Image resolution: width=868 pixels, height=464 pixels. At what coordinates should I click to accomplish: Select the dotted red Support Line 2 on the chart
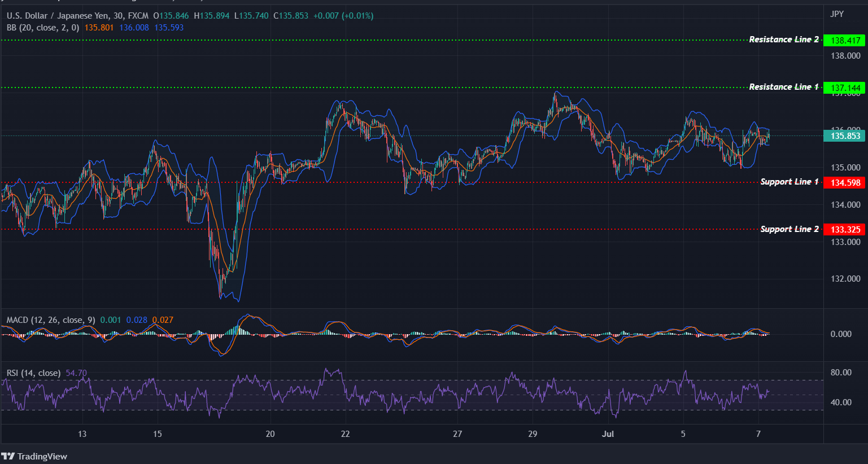click(x=395, y=229)
